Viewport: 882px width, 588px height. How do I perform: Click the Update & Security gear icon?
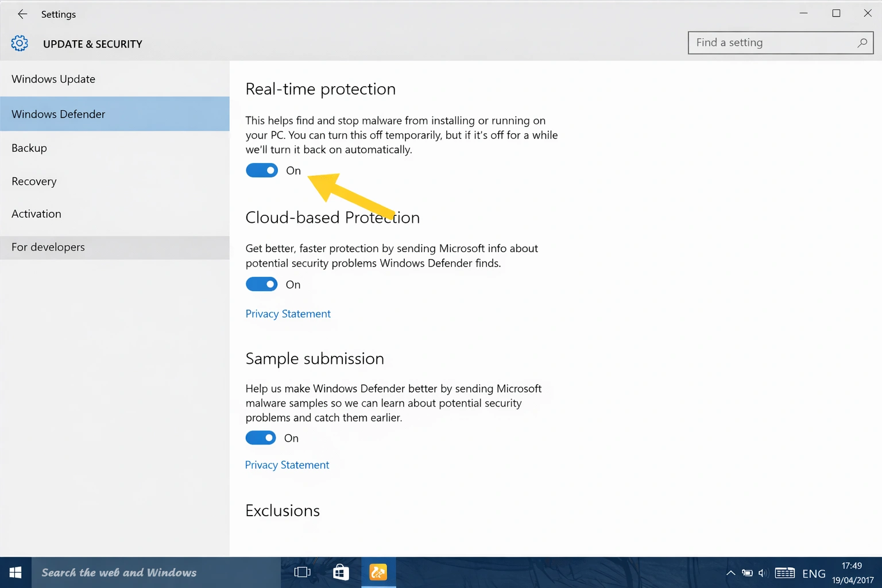pyautogui.click(x=20, y=42)
